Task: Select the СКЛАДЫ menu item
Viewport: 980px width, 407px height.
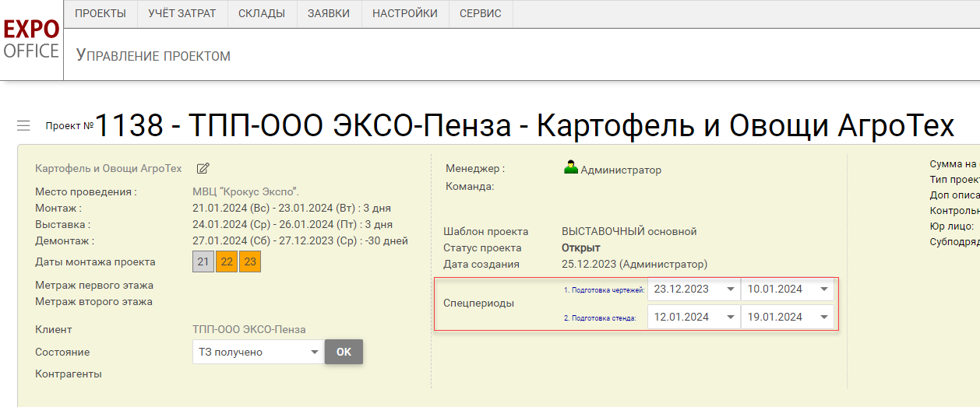Action: 262,14
